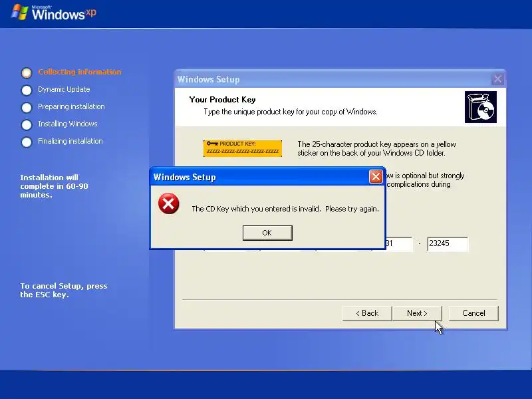The image size is (532, 399).
Task: Click the Finalizing installation step bullet
Action: coord(27,142)
